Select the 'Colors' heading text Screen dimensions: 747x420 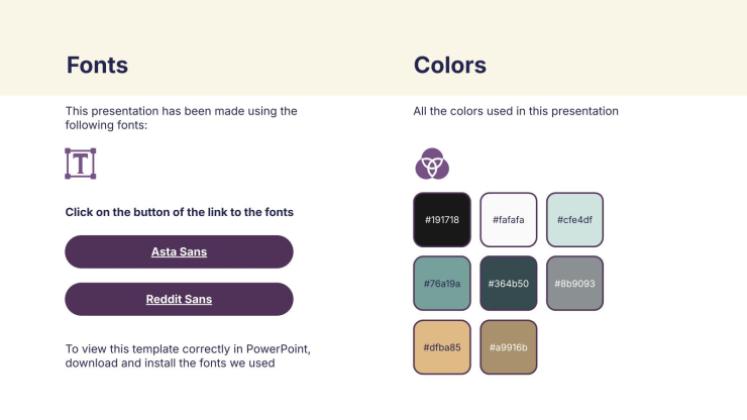click(450, 66)
